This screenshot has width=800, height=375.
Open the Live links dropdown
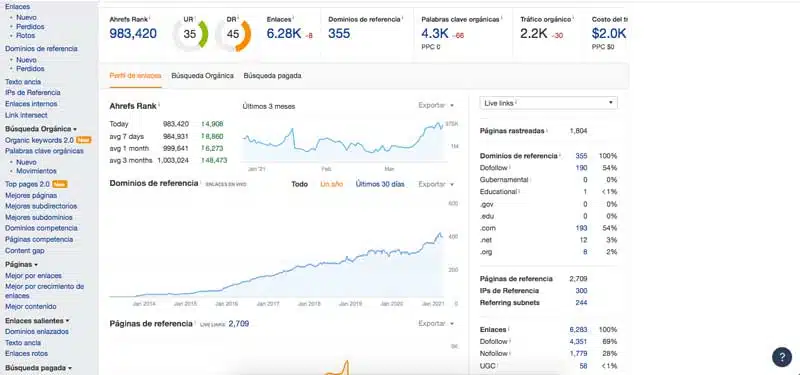[548, 103]
